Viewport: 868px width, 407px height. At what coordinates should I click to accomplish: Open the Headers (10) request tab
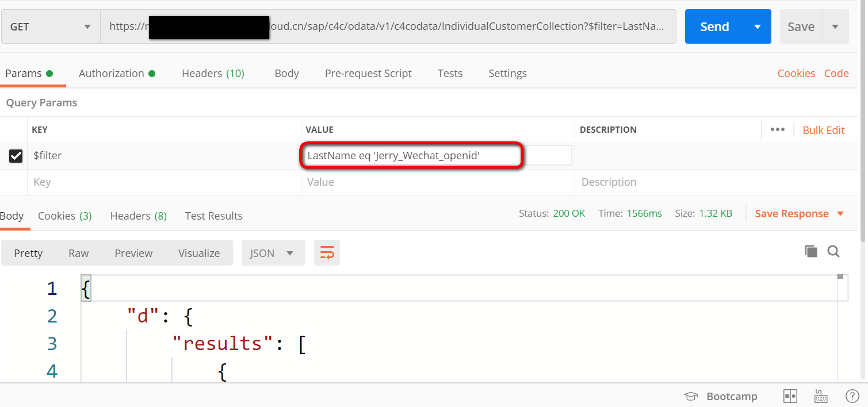click(213, 73)
